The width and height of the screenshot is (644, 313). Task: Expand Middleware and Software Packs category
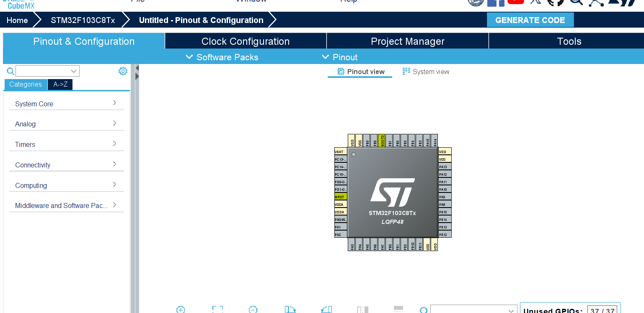[x=67, y=205]
